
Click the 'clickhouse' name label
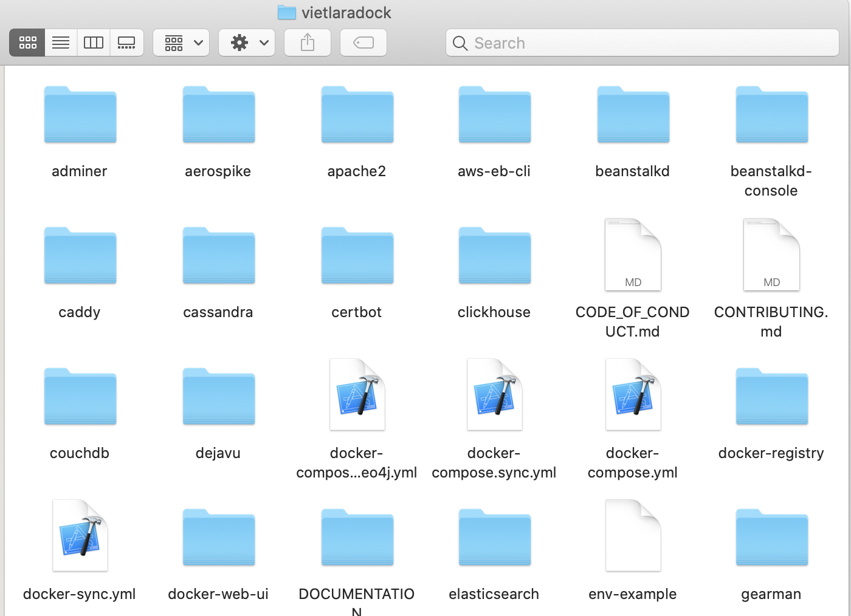coord(494,312)
